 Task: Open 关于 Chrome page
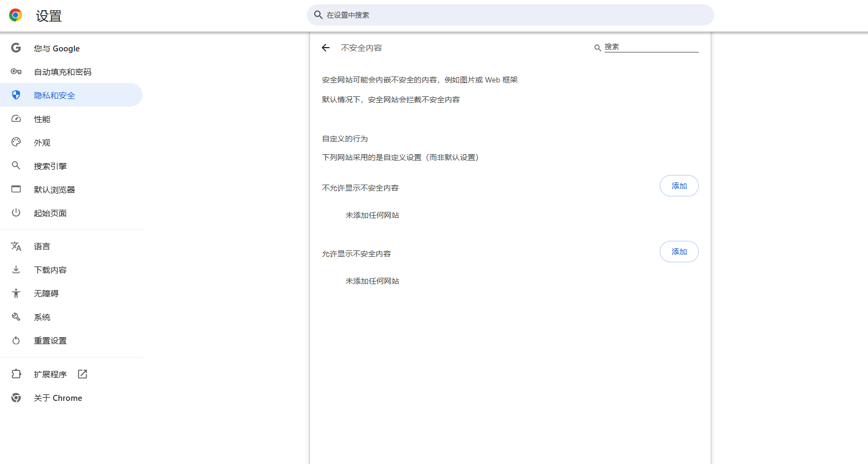point(71,398)
